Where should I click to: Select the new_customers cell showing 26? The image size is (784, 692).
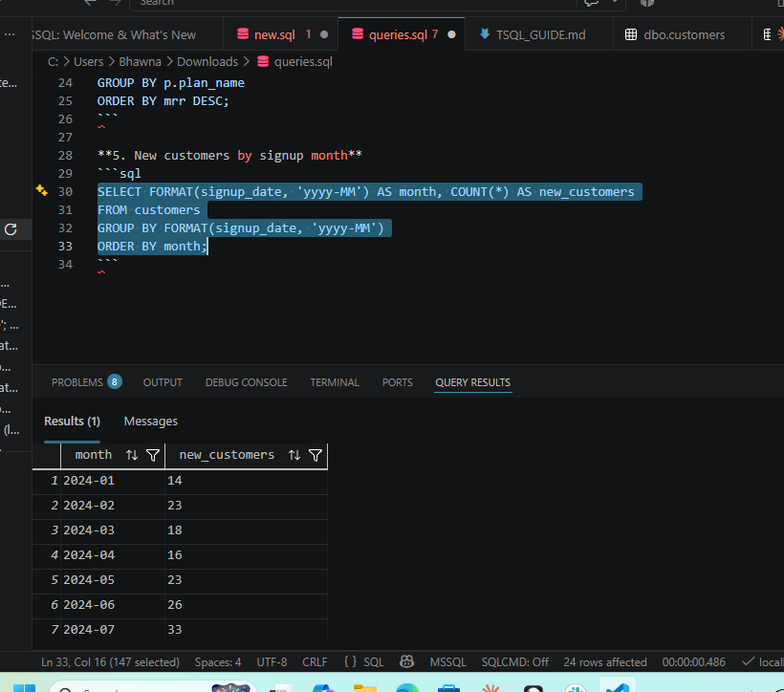246,604
